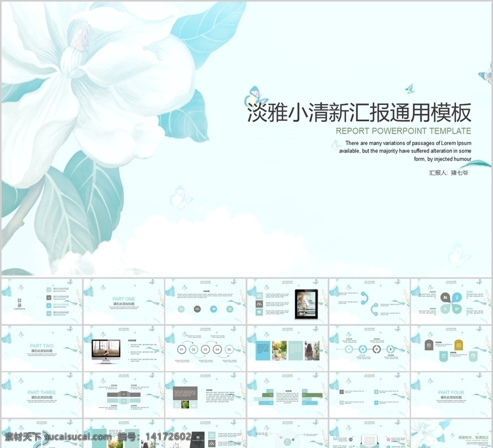Open the PART FOUR section slide thumbnail
The height and width of the screenshot is (448, 493).
451,395
